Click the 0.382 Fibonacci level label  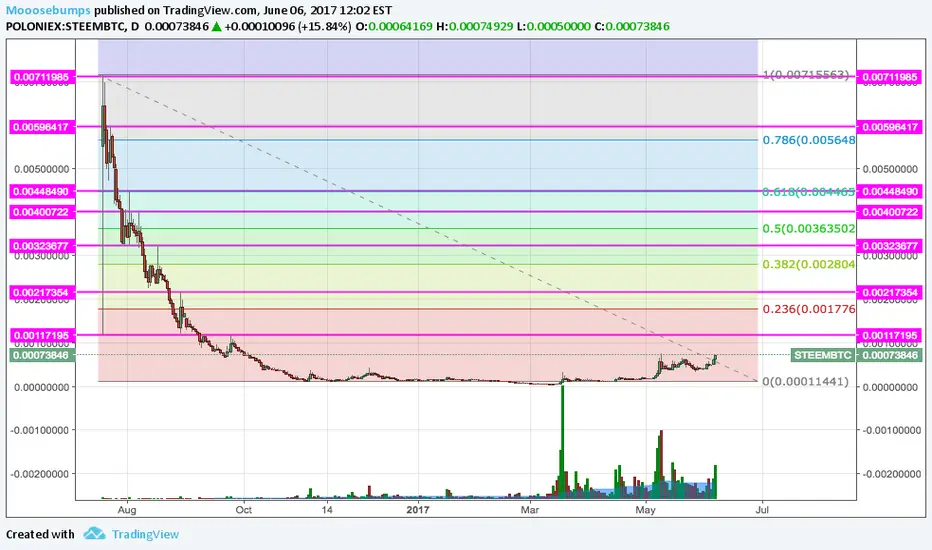pyautogui.click(x=809, y=264)
